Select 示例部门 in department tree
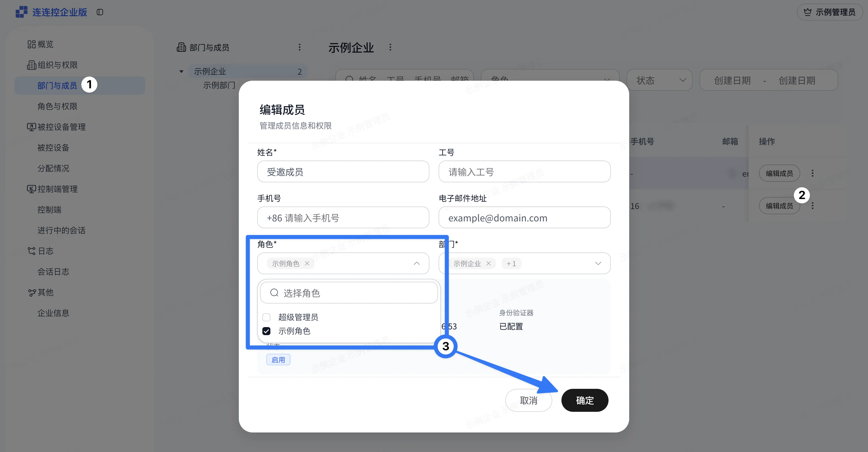 tap(219, 85)
